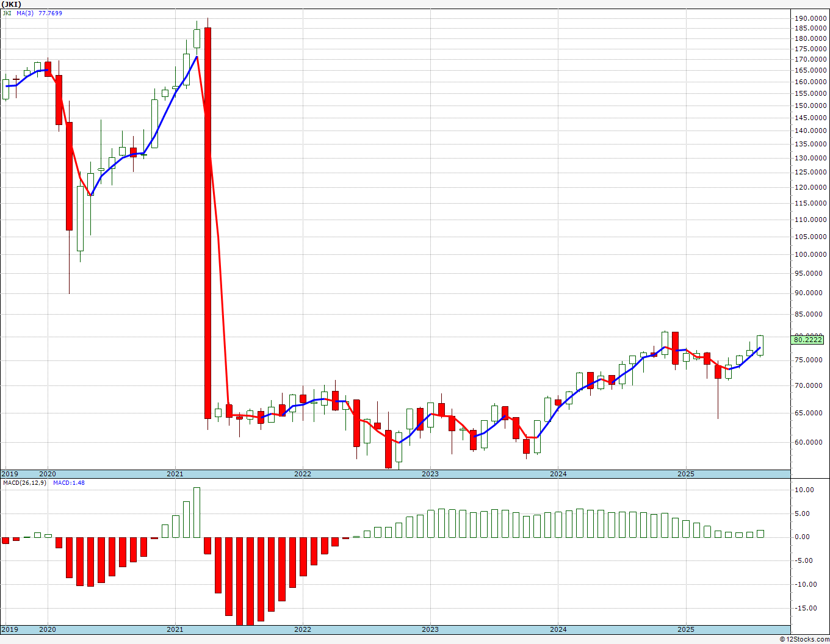This screenshot has width=830, height=644.
Task: Click the 100.0000 price axis label
Action: coord(810,254)
